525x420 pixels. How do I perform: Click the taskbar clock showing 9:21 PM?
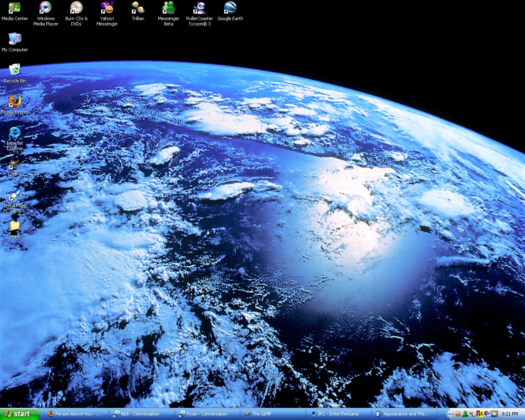point(510,414)
